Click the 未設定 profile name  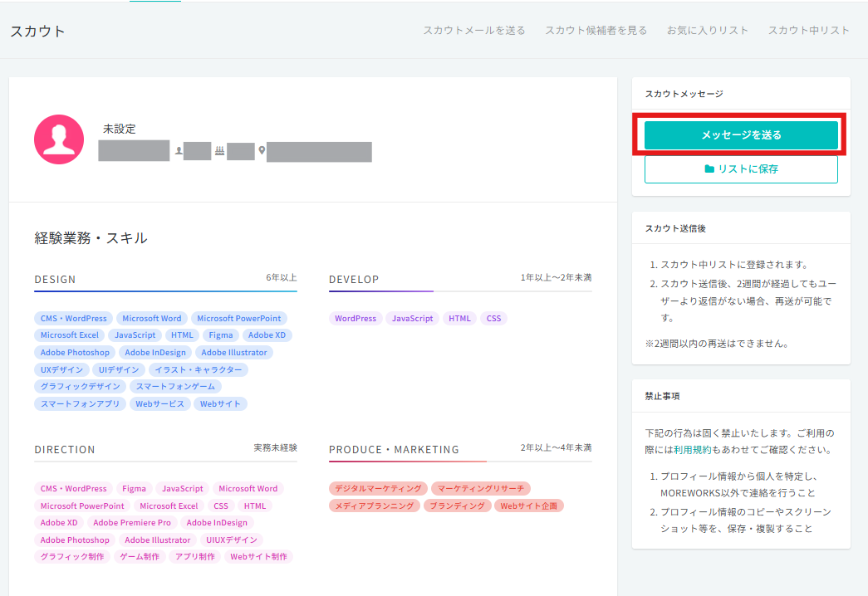(x=119, y=129)
